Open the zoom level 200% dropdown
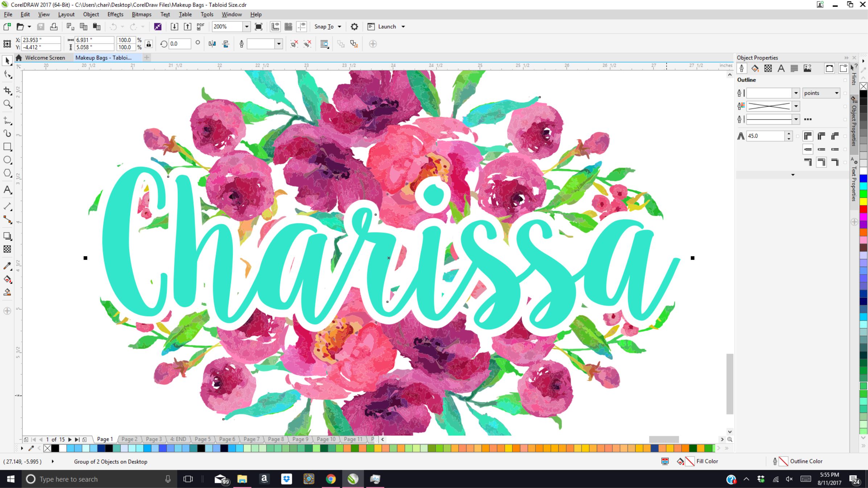 [x=247, y=26]
